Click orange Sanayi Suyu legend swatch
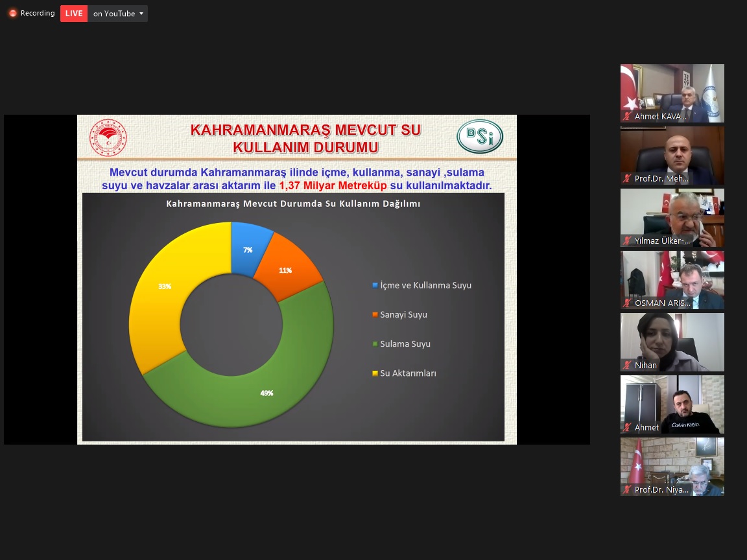Image resolution: width=747 pixels, height=560 pixels. [x=375, y=315]
